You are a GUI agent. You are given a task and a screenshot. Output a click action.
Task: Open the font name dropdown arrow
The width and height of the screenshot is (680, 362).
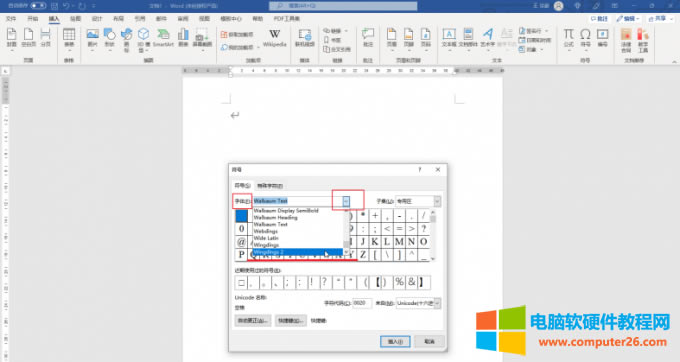pyautogui.click(x=346, y=201)
